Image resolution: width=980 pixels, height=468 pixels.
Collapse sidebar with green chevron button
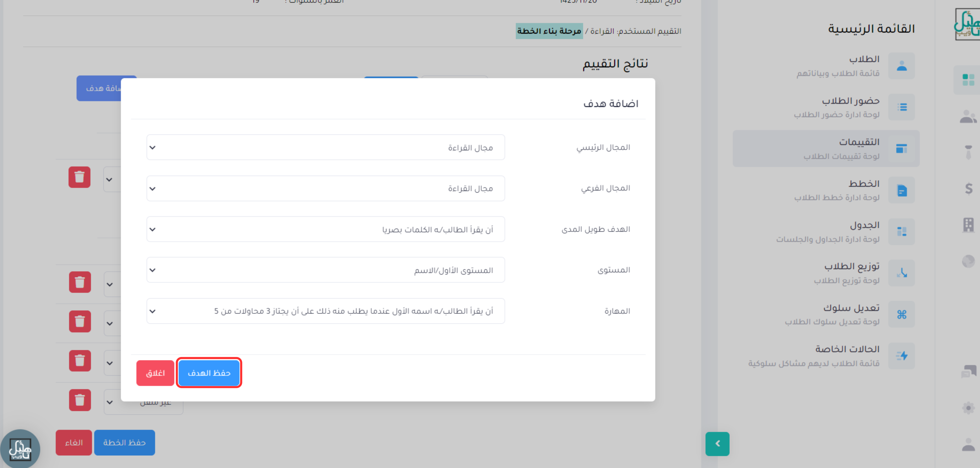(717, 444)
